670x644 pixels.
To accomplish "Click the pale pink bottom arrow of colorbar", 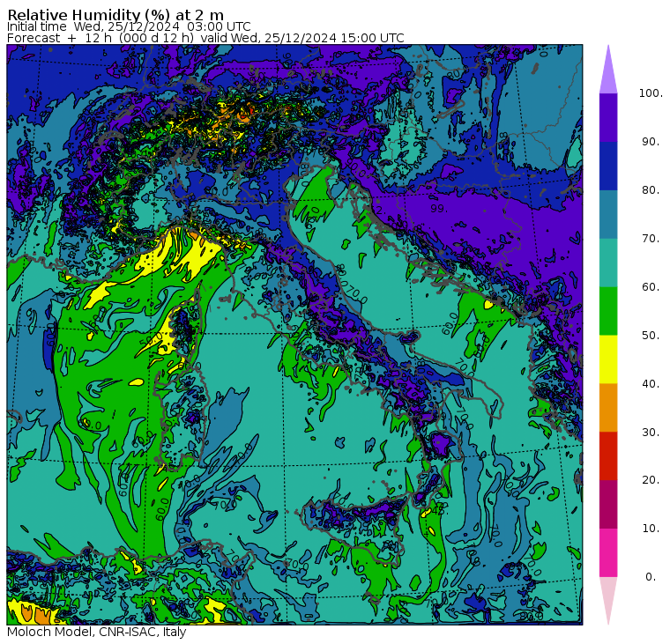I will click(x=608, y=598).
